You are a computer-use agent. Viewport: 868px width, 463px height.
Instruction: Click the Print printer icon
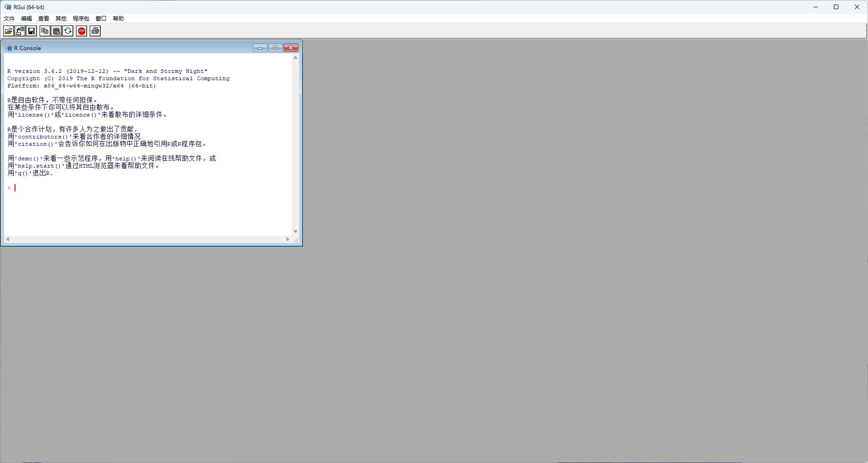(95, 31)
